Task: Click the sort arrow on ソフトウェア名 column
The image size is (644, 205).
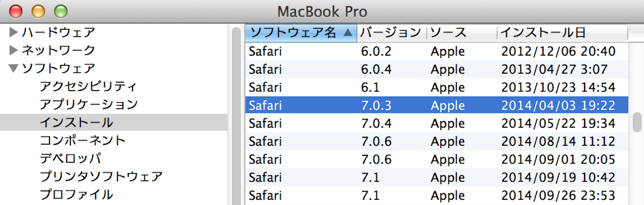Action: pyautogui.click(x=348, y=33)
